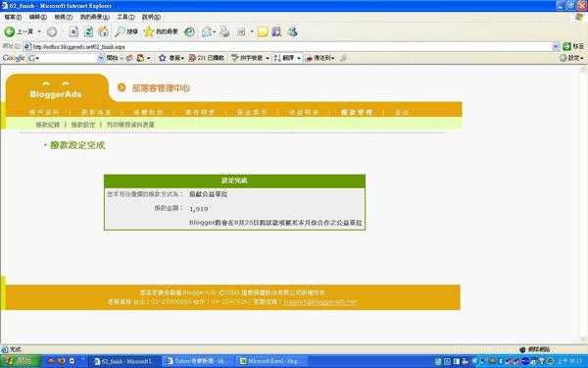The width and height of the screenshot is (588, 368).
Task: Open highlighted payment management nav tab
Action: tap(357, 112)
